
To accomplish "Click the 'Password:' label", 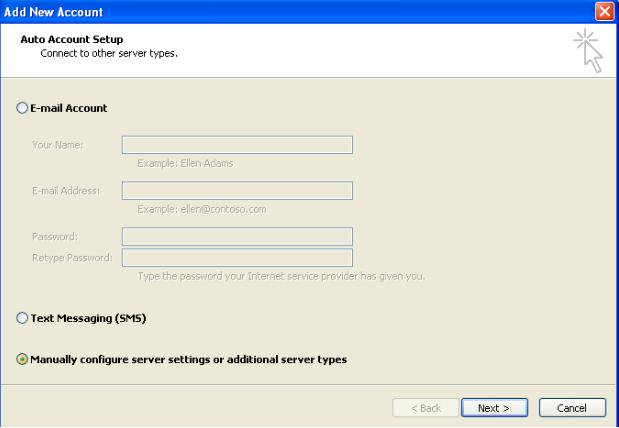I will (x=55, y=237).
